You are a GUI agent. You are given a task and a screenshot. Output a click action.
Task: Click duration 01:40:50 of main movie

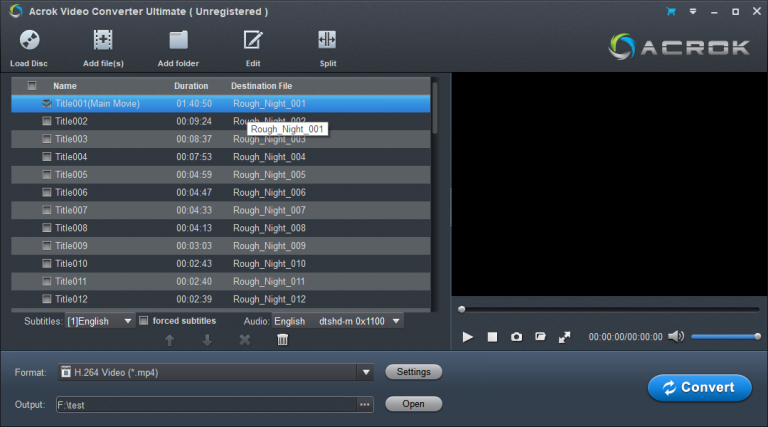194,103
